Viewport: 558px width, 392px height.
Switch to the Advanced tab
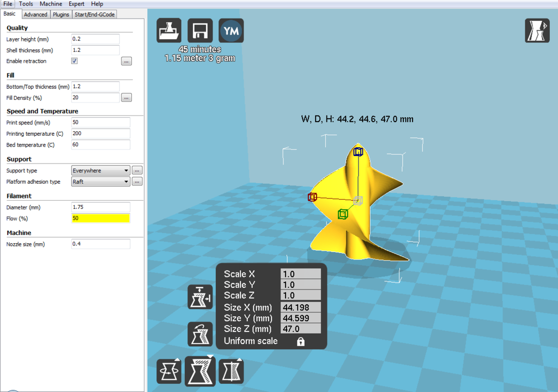pyautogui.click(x=35, y=15)
